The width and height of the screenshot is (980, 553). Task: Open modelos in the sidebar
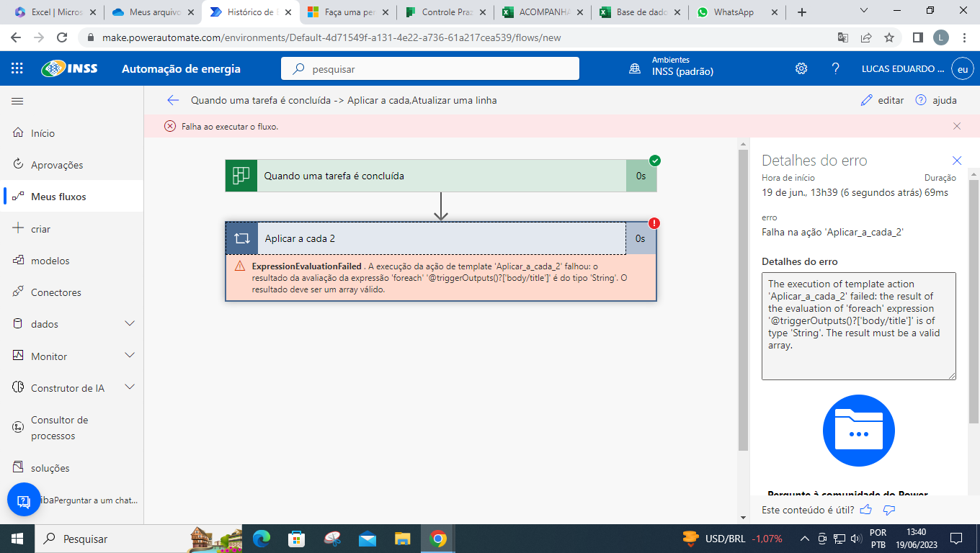click(x=71, y=261)
